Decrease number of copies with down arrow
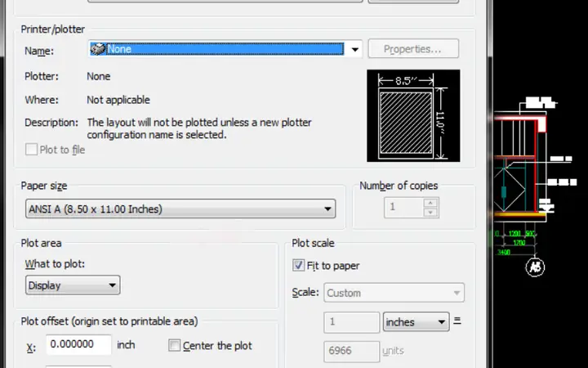 point(430,213)
